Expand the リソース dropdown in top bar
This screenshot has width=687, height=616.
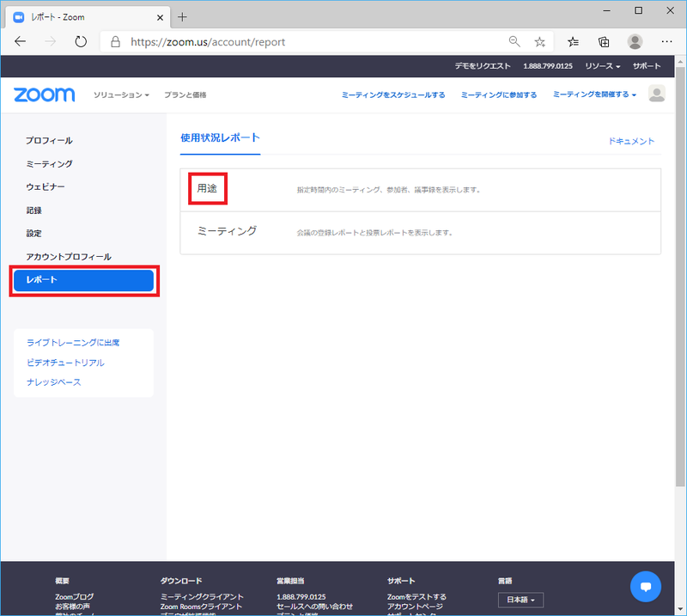click(603, 66)
